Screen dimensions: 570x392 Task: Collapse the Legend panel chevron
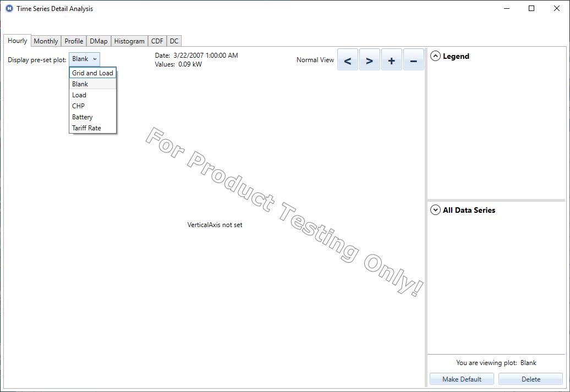435,56
